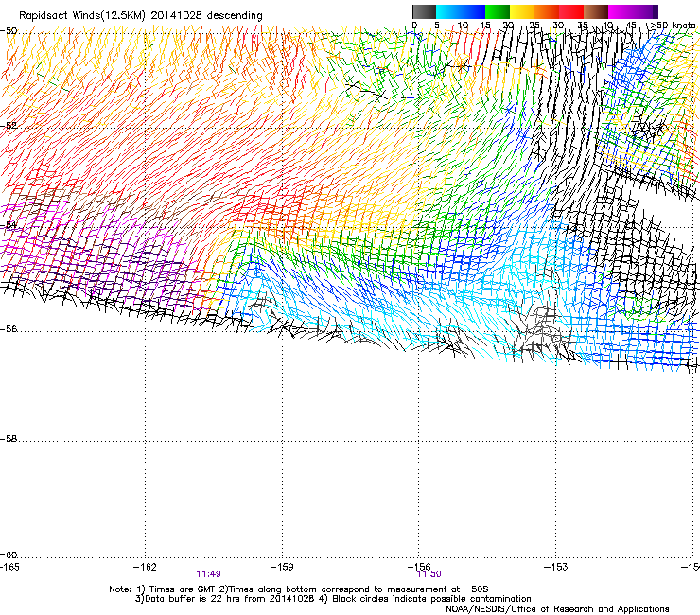The height and width of the screenshot is (615, 700).
Task: Click the '-153' longitude axis label
Action: pos(556,567)
